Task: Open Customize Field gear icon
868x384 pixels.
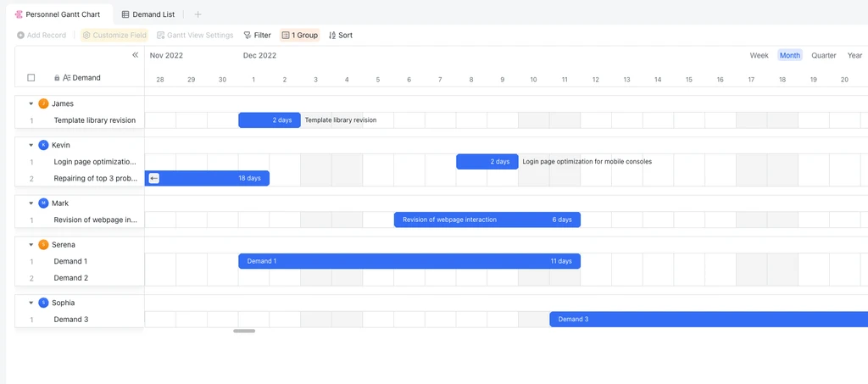Action: (86, 36)
